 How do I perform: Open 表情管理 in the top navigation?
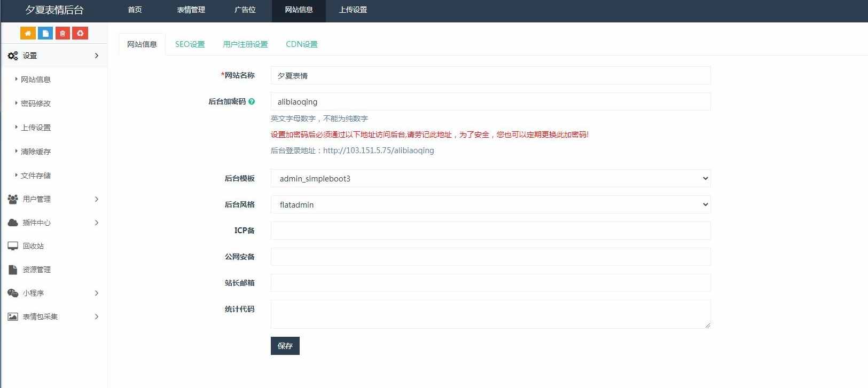point(191,10)
